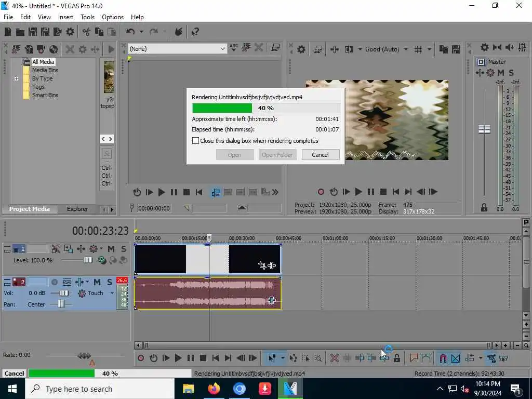This screenshot has width=532, height=399.
Task: Open Master bus audio properties gear
Action: pyautogui.click(x=485, y=47)
